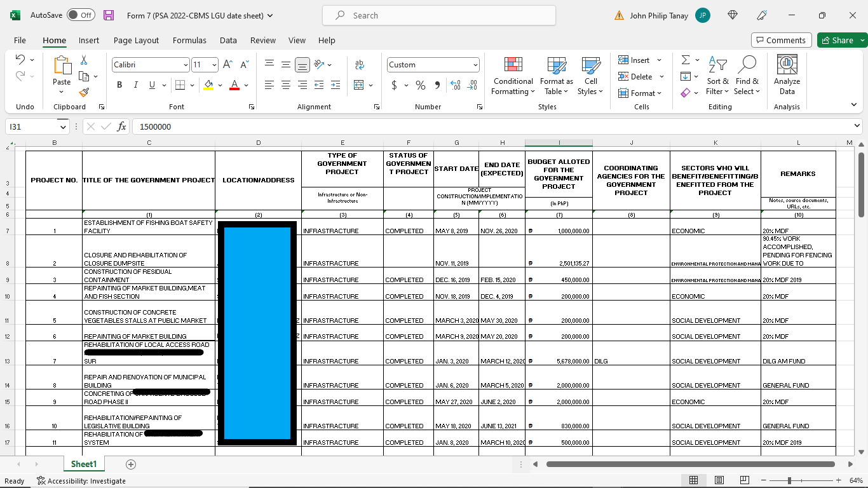Screen dimensions: 868x488
Task: Click the Borders icon
Action: coord(180,85)
